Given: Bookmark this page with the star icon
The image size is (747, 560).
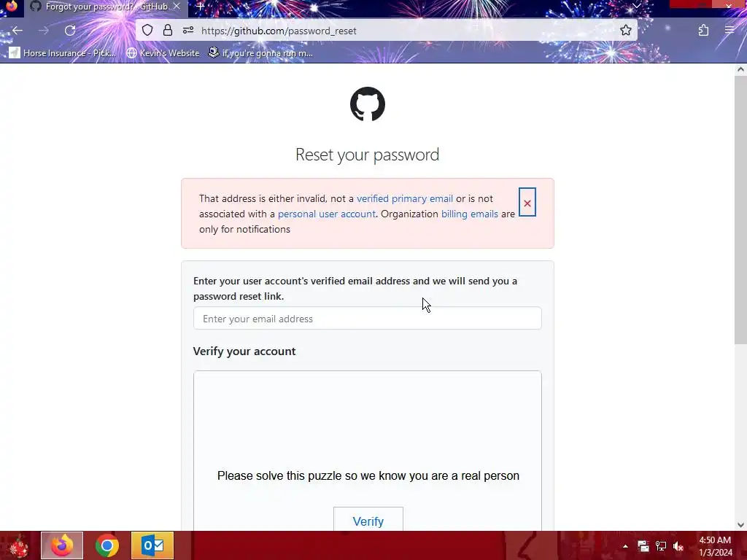Looking at the screenshot, I should [x=625, y=31].
